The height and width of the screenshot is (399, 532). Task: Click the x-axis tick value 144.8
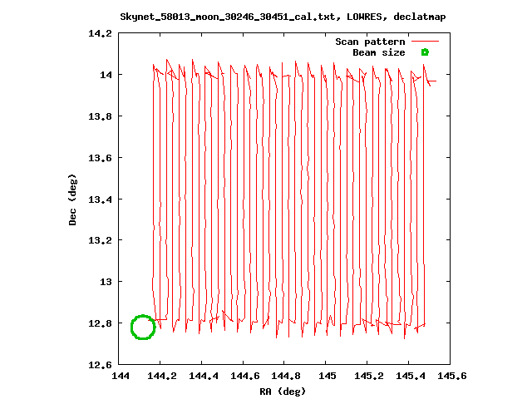pyautogui.click(x=286, y=376)
